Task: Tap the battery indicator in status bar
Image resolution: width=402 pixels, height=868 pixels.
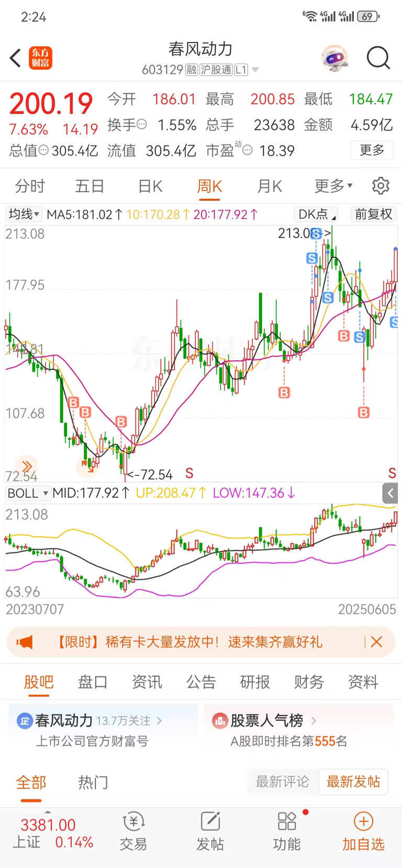Action: (x=368, y=17)
